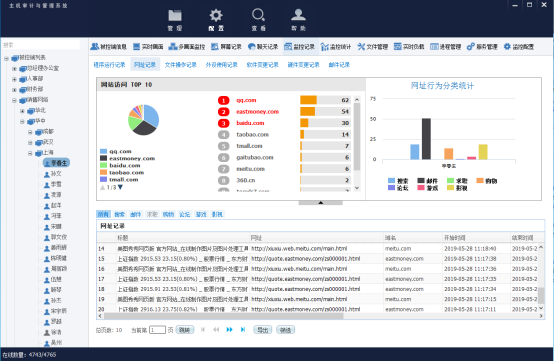Open 监控统计 monitoring statistics toolbar item
The width and height of the screenshot is (554, 361).
pos(336,47)
